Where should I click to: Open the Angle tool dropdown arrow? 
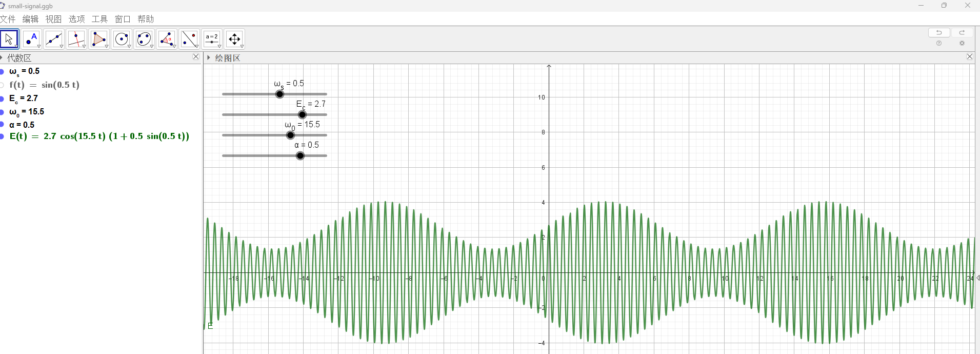[174, 47]
